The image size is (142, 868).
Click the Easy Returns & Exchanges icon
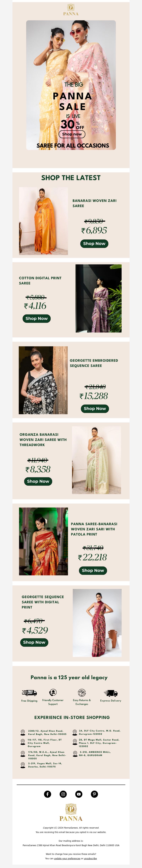point(82,692)
